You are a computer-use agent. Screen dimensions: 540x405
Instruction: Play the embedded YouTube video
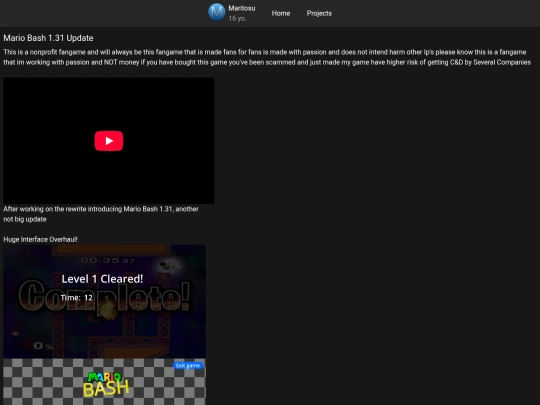pos(109,141)
